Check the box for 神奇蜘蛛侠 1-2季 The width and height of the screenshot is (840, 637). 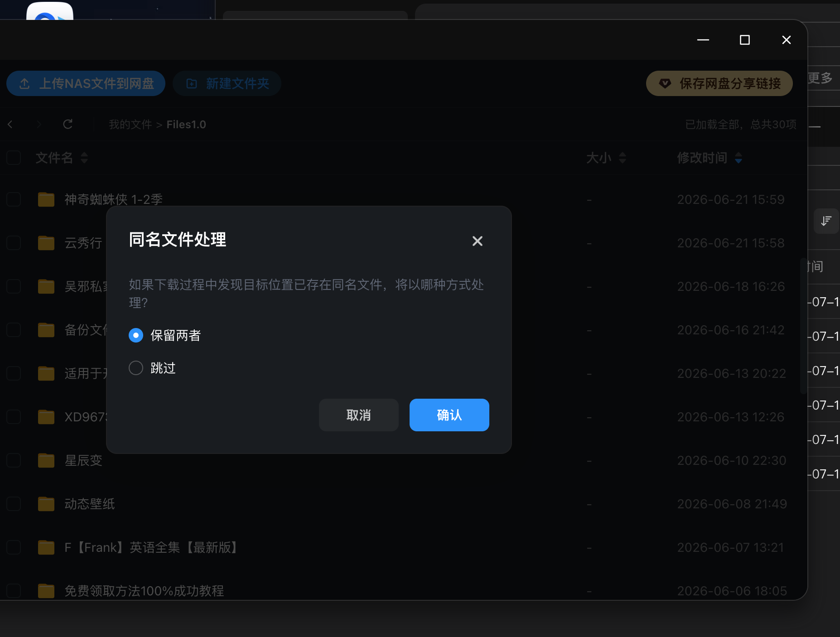tap(14, 199)
